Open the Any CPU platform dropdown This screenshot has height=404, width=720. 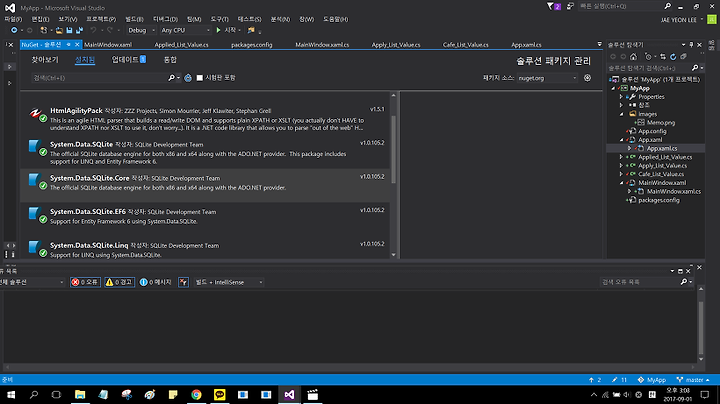186,30
